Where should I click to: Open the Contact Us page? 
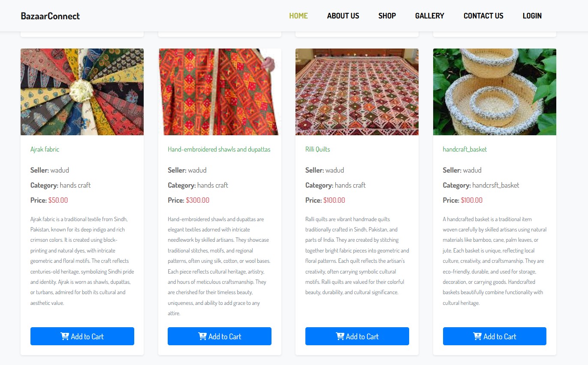[483, 16]
